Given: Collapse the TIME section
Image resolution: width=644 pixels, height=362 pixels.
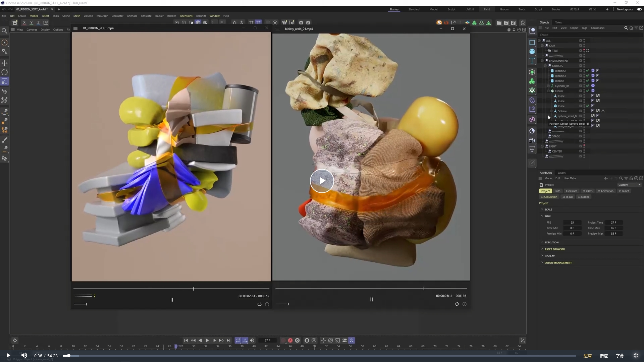Looking at the screenshot, I should click(547, 216).
